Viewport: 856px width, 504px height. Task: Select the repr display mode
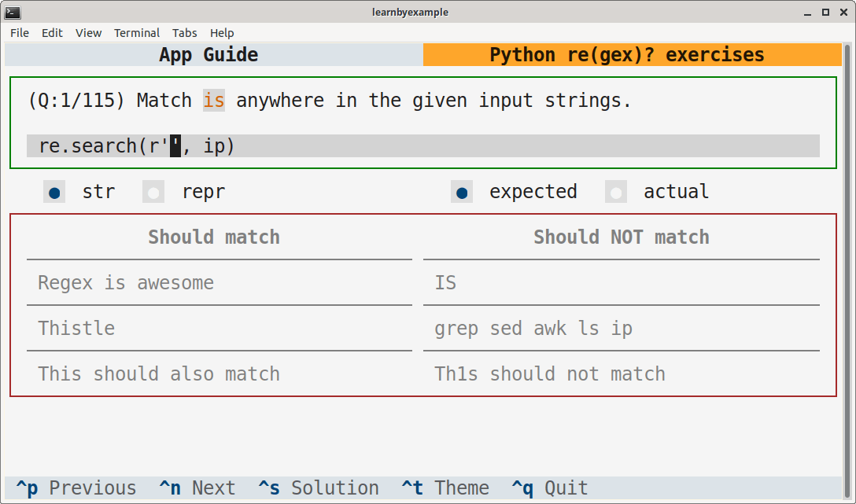153,191
